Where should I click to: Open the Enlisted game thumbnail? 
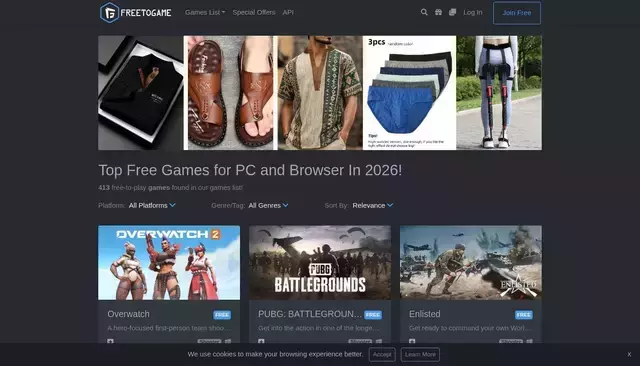coord(471,262)
